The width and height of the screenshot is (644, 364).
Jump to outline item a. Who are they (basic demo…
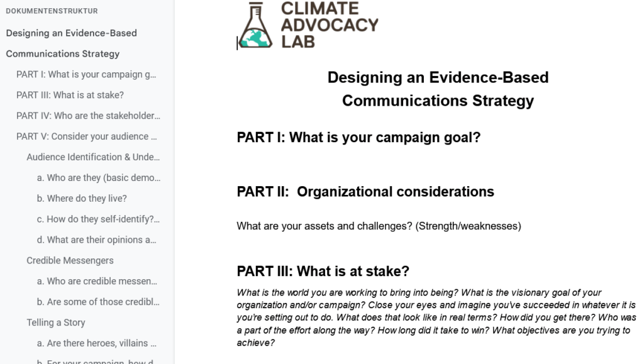pyautogui.click(x=99, y=178)
